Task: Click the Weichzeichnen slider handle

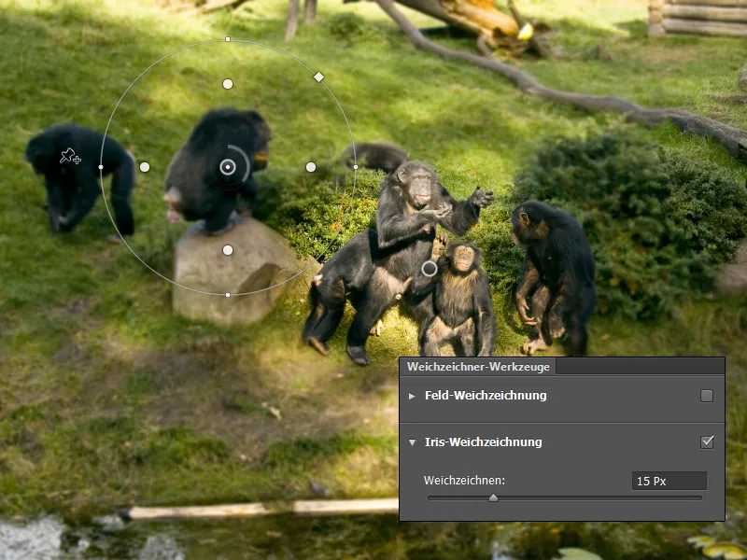Action: click(x=496, y=497)
